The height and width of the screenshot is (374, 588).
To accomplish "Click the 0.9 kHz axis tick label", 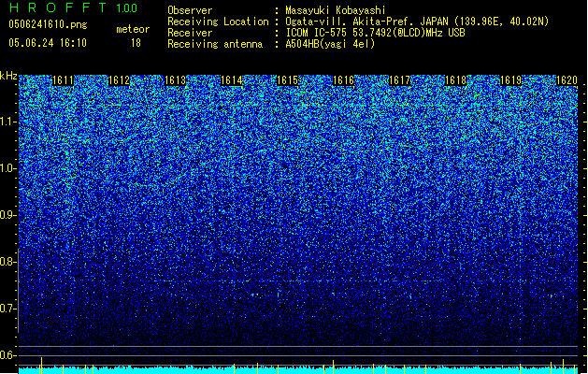I will pos(7,215).
